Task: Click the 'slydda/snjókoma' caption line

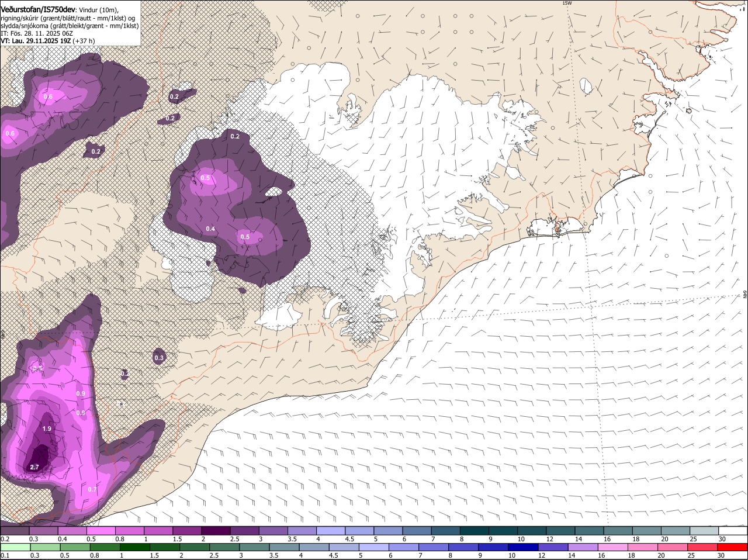Action: [70, 26]
